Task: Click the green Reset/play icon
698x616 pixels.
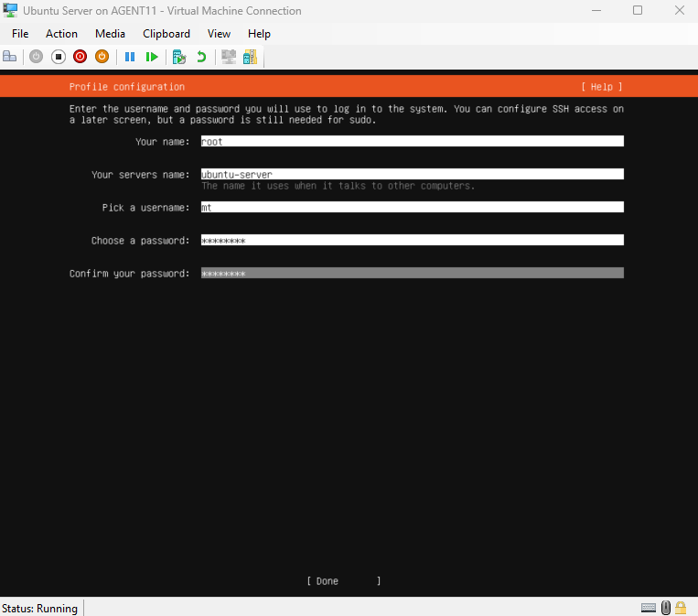Action: point(152,57)
